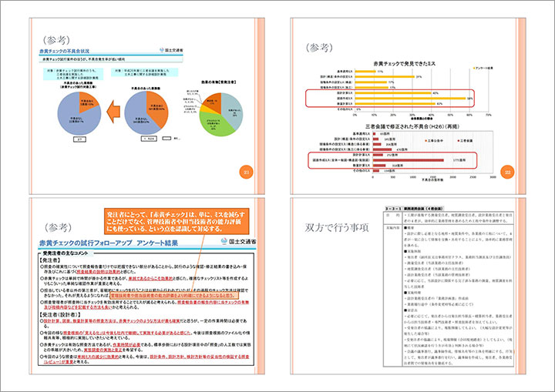Click the 国土交通省 logo on slide 21
555x392 pixels.
(171, 50)
